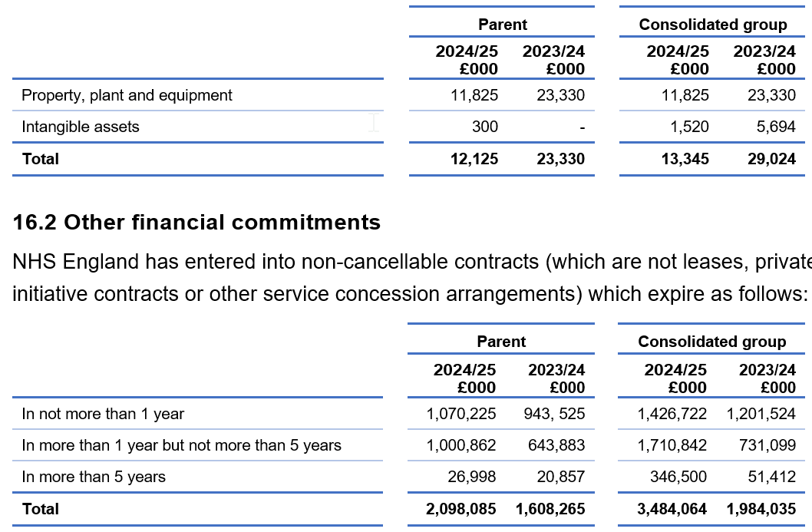Click the lower table's 'Total' row label
The image size is (812, 532).
coord(41,508)
